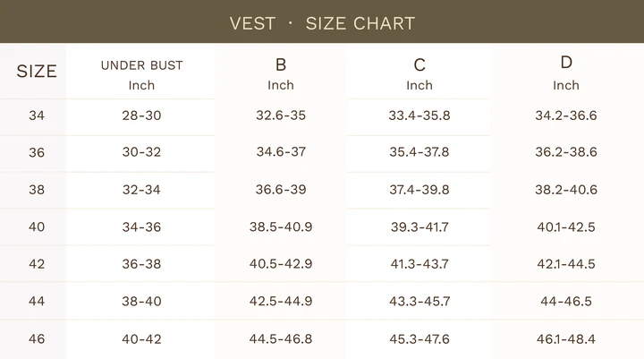Click the UNDER BUST Inch header
Image resolution: width=644 pixels, height=359 pixels.
click(141, 75)
